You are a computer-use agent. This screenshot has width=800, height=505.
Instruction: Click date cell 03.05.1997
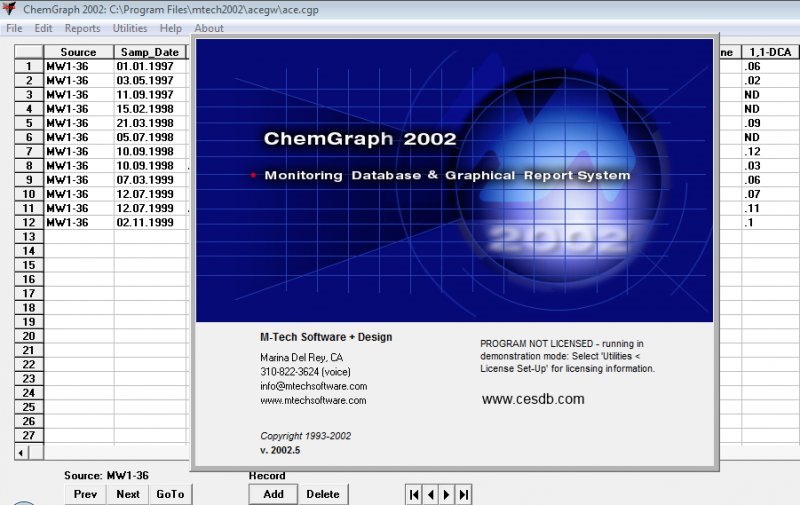point(151,81)
